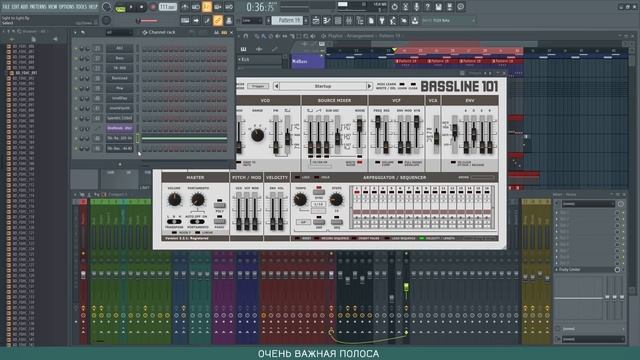Open the 'Startup' preset name field
Image resolution: width=640 pixels, height=360 pixels.
tap(323, 86)
